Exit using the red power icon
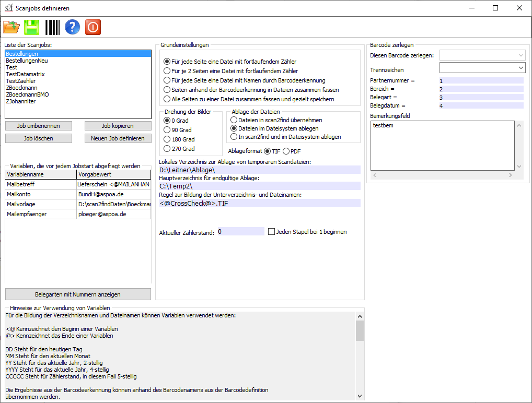This screenshot has width=532, height=403. 93,27
